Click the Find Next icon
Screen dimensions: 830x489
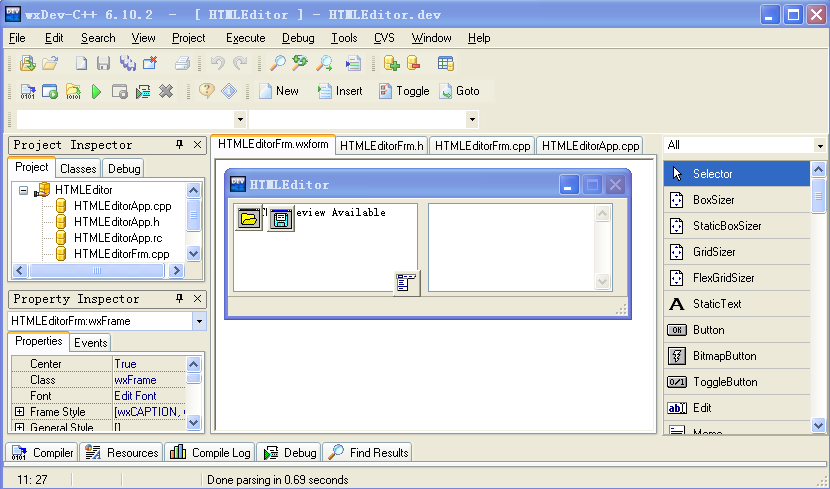[x=324, y=64]
